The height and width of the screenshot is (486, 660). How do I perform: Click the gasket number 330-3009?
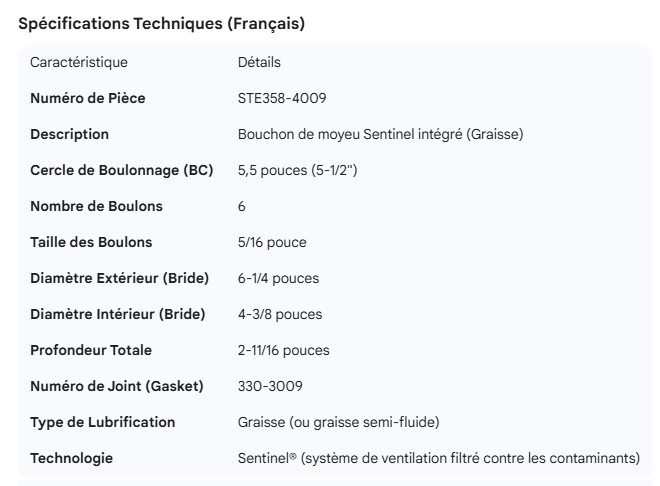tap(270, 386)
